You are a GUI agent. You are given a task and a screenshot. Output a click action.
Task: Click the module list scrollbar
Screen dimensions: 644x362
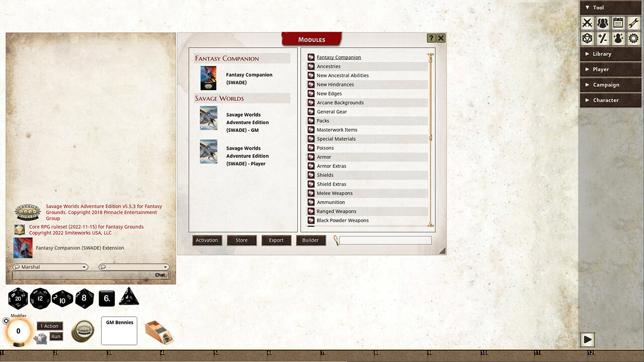pyautogui.click(x=430, y=141)
